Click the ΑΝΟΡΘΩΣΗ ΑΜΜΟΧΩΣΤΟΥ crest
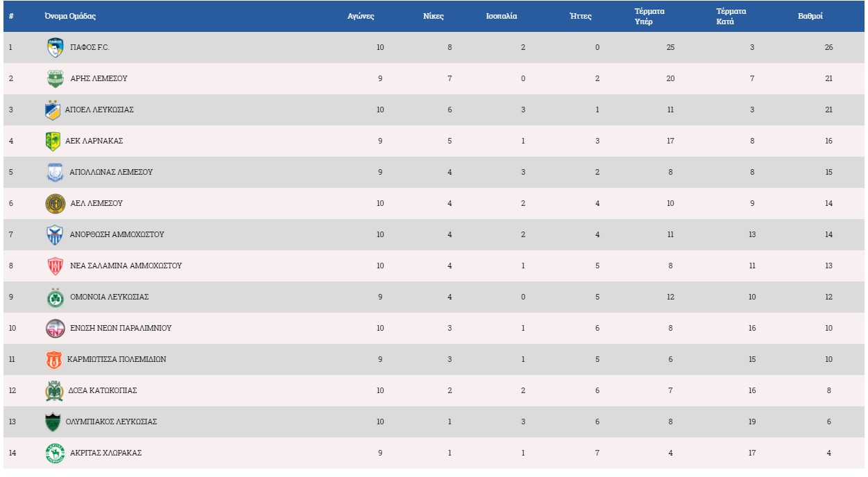The height and width of the screenshot is (477, 868). tap(55, 234)
